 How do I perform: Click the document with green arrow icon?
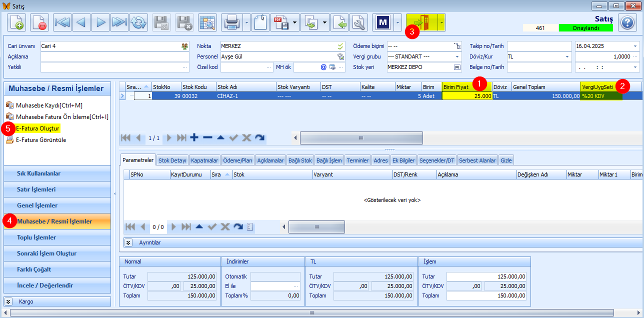339,22
